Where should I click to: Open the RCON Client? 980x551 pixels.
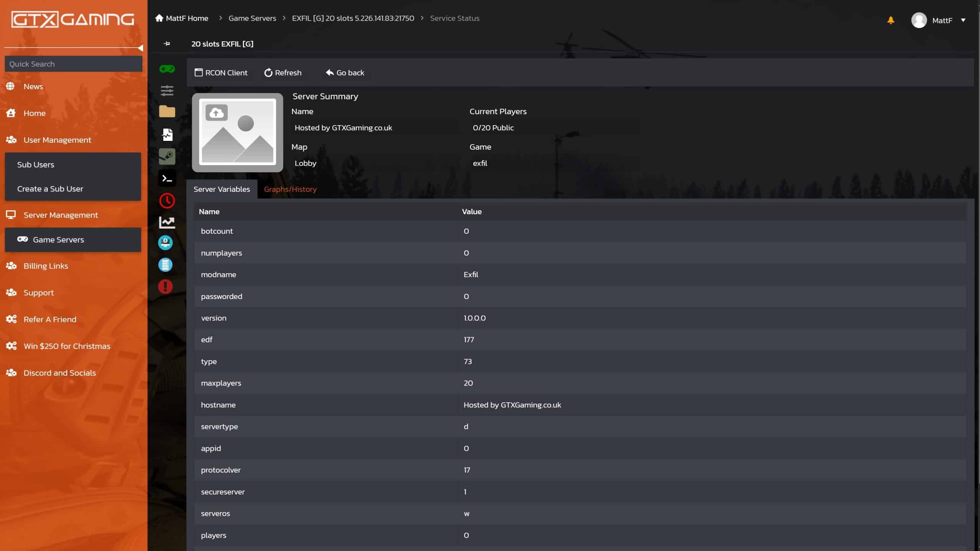221,73
